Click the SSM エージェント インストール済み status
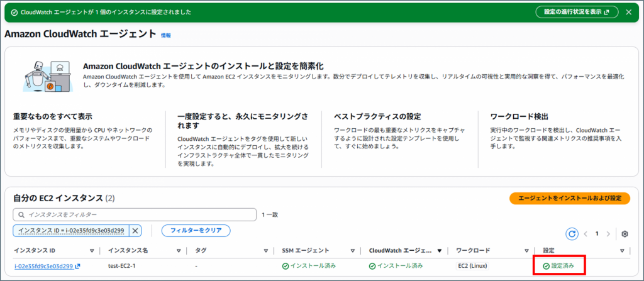644x281 pixels. (309, 266)
